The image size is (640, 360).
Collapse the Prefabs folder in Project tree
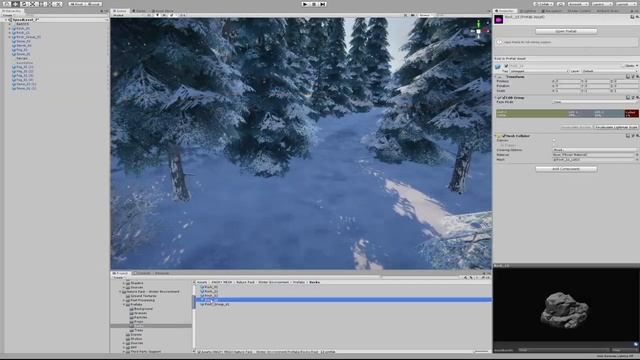[124, 304]
